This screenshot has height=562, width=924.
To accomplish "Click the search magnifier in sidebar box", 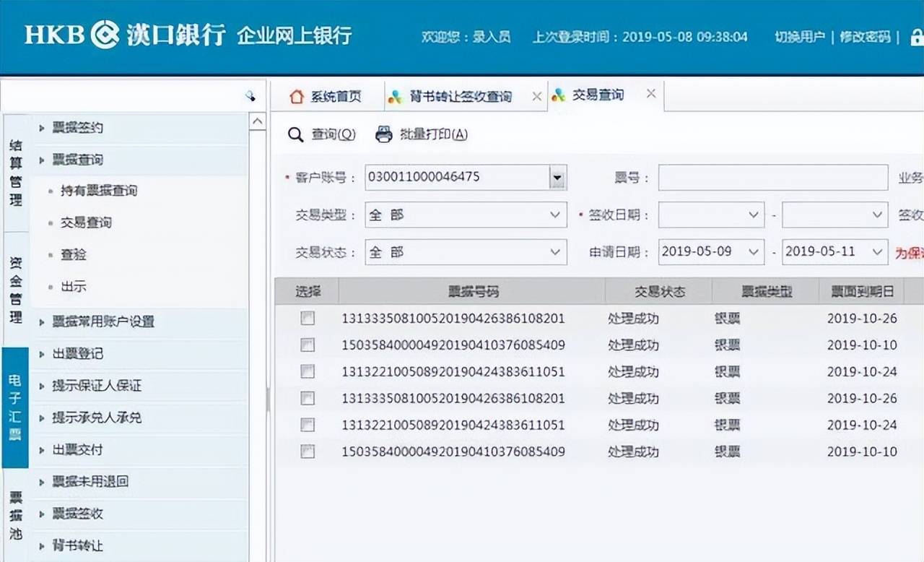I will point(250,95).
